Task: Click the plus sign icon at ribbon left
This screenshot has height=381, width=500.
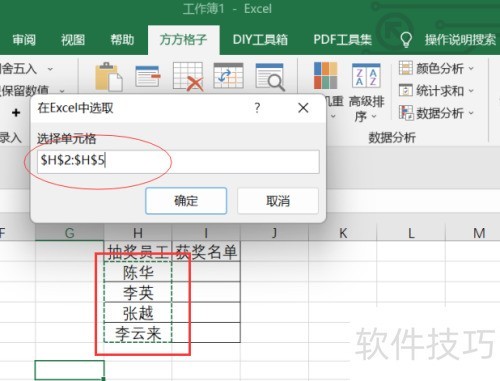Action: pos(16,113)
